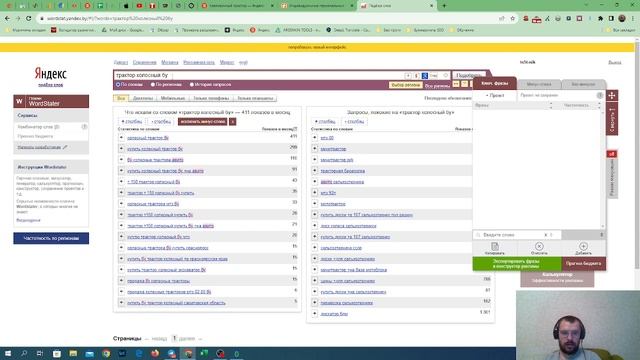Expand the 'Проект' dropdown in panel

495,95
